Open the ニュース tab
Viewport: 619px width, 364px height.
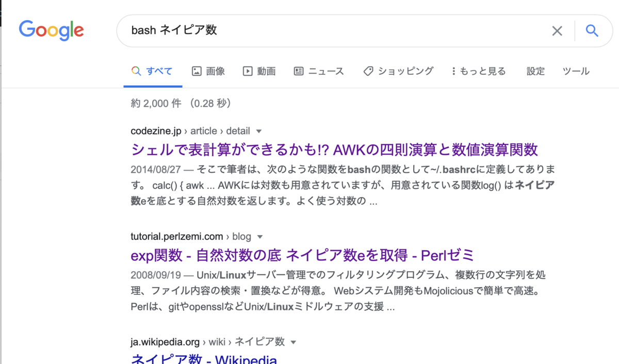[319, 71]
